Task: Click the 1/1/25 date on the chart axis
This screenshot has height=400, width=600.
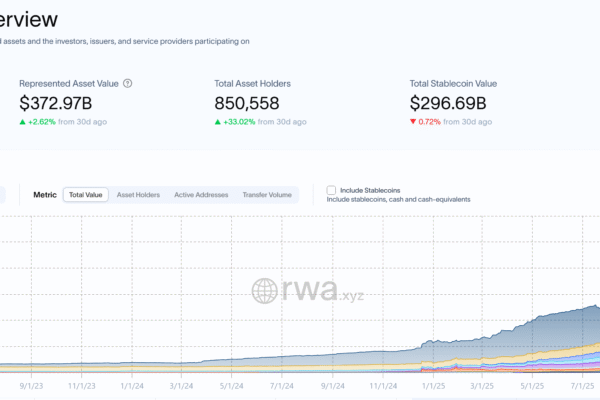Action: tap(433, 384)
